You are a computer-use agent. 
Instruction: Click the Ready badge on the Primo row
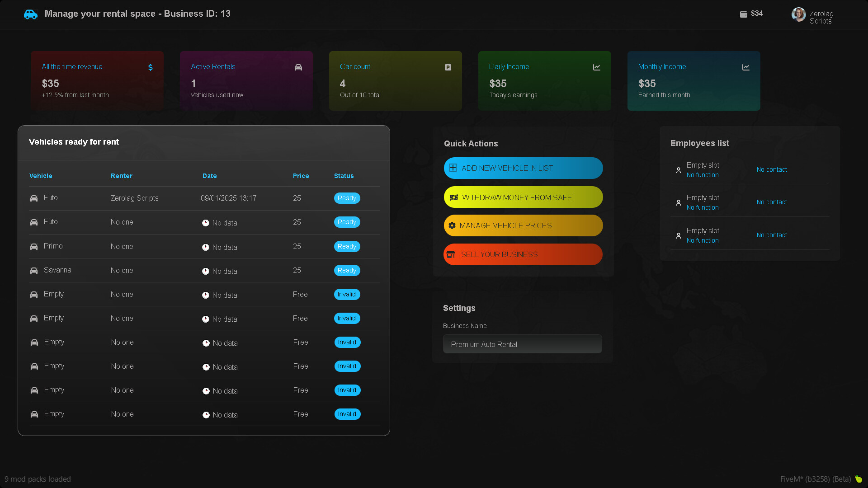coord(347,246)
